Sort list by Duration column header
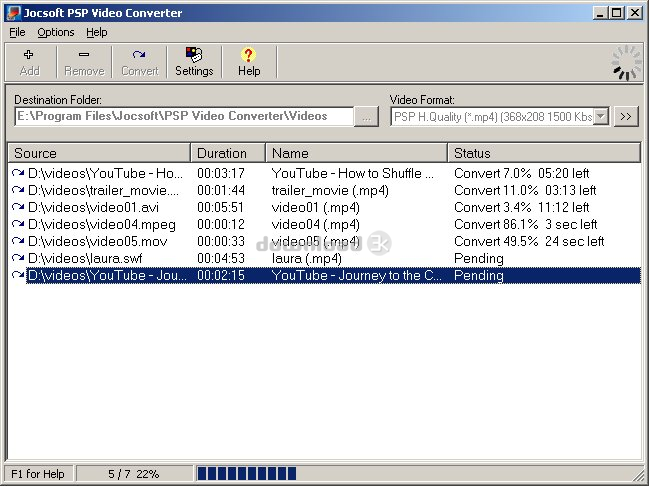 229,153
